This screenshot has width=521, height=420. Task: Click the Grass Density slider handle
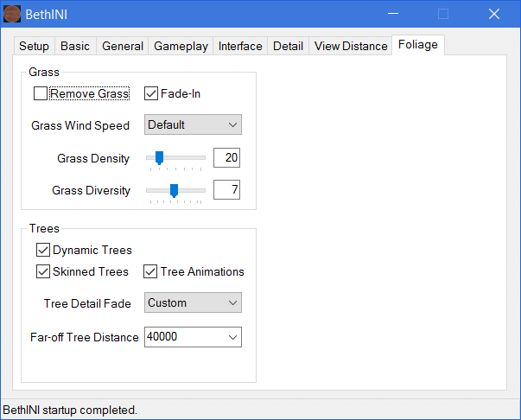159,158
